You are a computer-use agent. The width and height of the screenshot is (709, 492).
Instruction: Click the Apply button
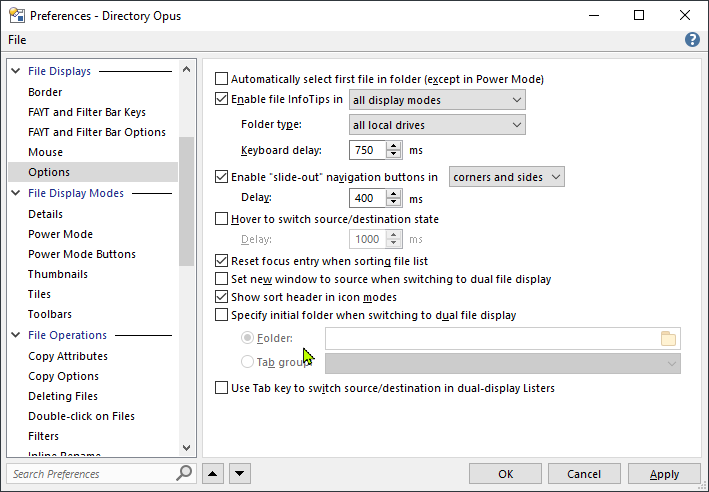click(x=664, y=474)
